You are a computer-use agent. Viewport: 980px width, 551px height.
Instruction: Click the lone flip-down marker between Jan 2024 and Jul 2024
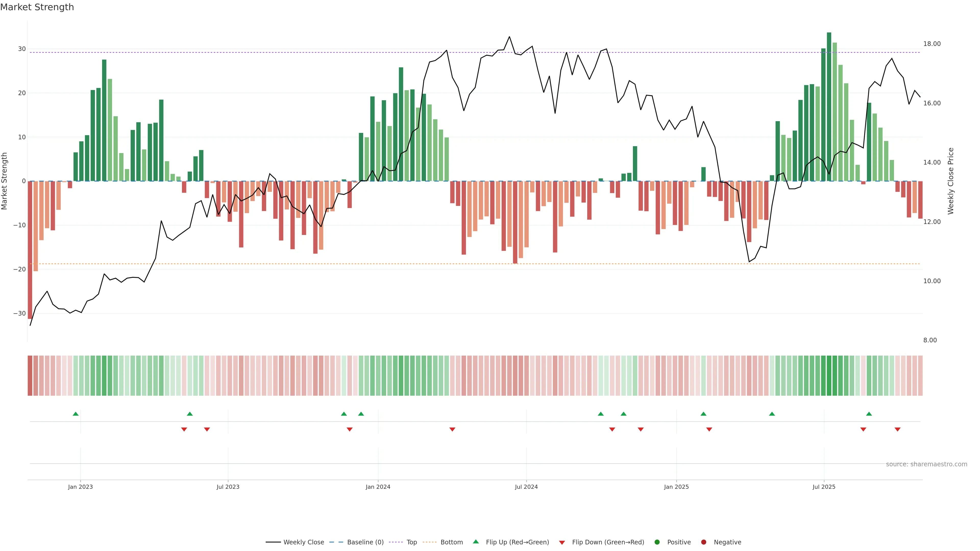click(x=452, y=429)
